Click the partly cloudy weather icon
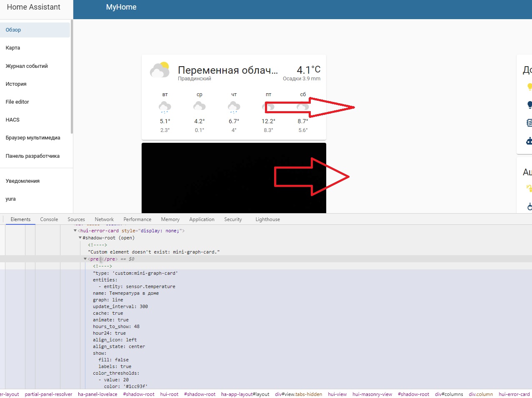 coord(160,70)
